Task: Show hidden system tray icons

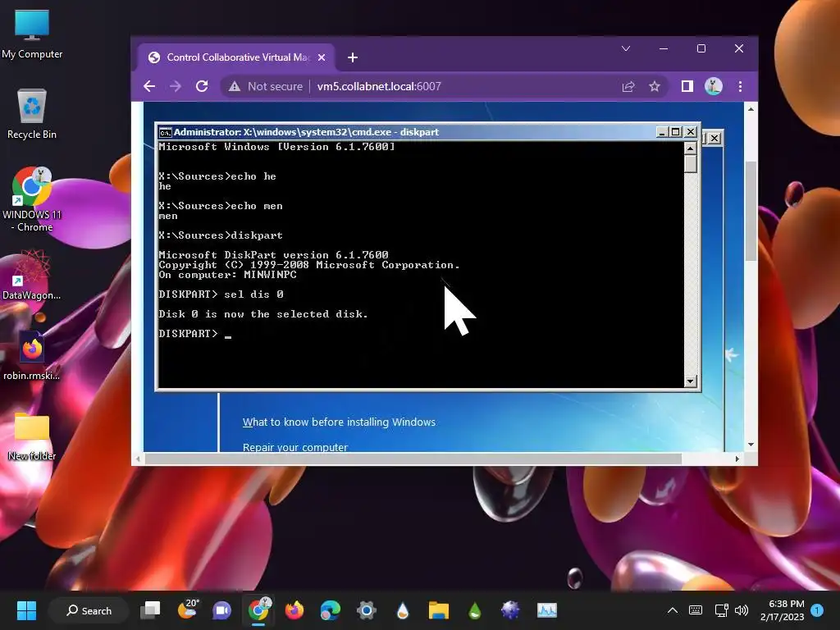Action: tap(673, 610)
